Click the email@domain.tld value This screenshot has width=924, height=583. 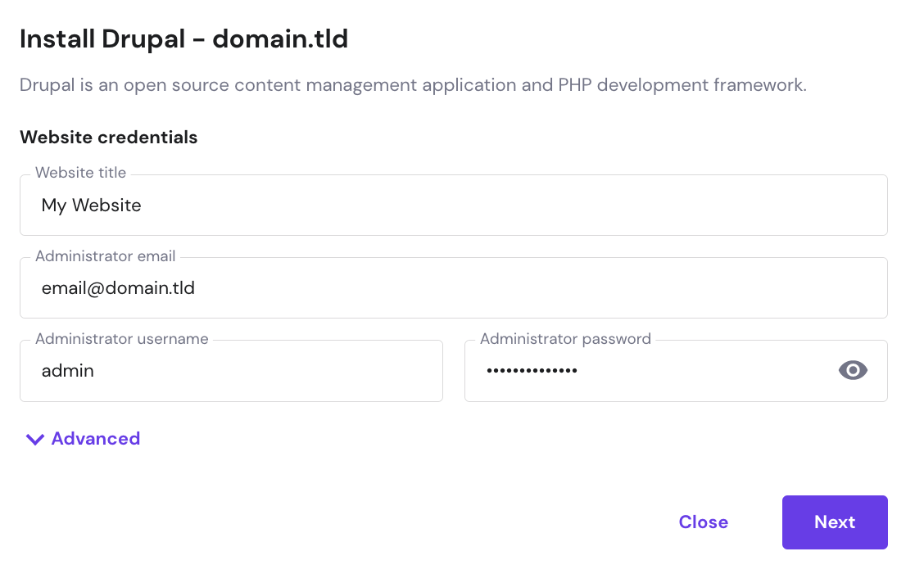(118, 288)
